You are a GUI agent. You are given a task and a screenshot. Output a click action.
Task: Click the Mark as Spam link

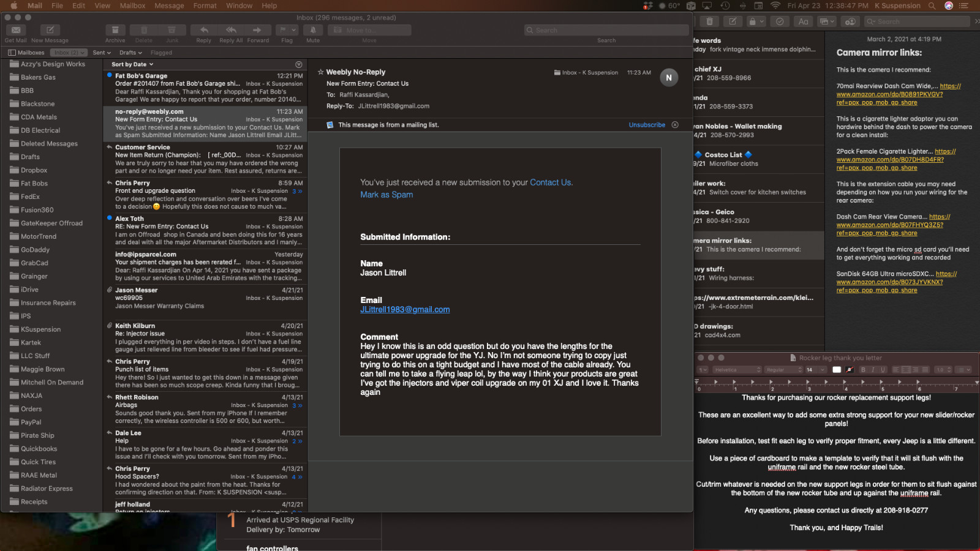(x=386, y=195)
